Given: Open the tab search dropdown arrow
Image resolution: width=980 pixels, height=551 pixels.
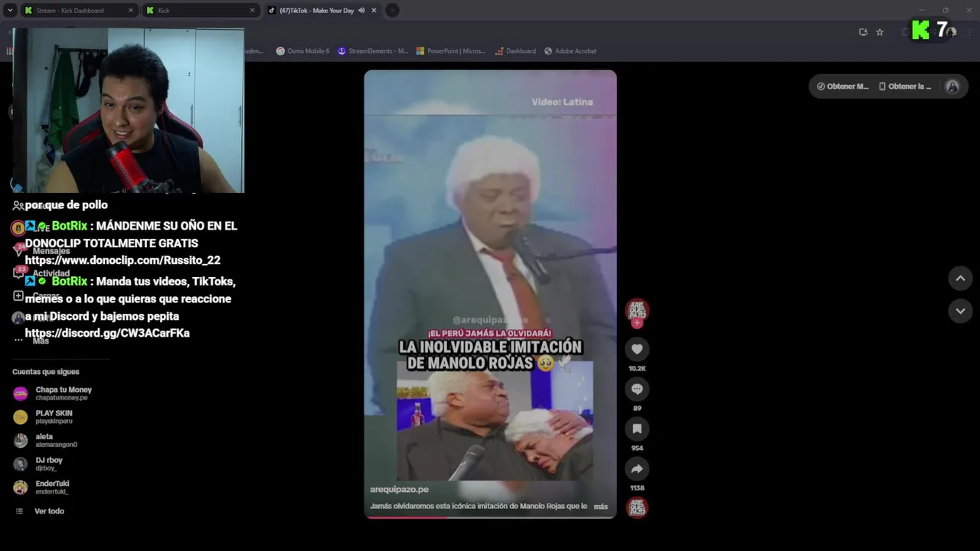Looking at the screenshot, I should tap(9, 11).
